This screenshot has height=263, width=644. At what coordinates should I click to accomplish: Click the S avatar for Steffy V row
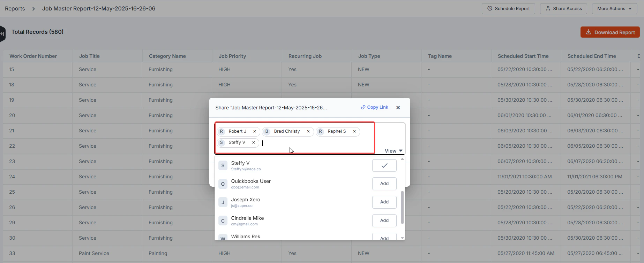click(223, 165)
